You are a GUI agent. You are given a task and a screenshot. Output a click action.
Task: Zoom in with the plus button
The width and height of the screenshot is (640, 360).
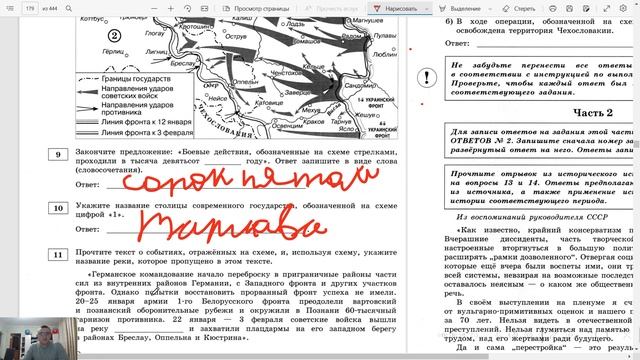tap(171, 9)
